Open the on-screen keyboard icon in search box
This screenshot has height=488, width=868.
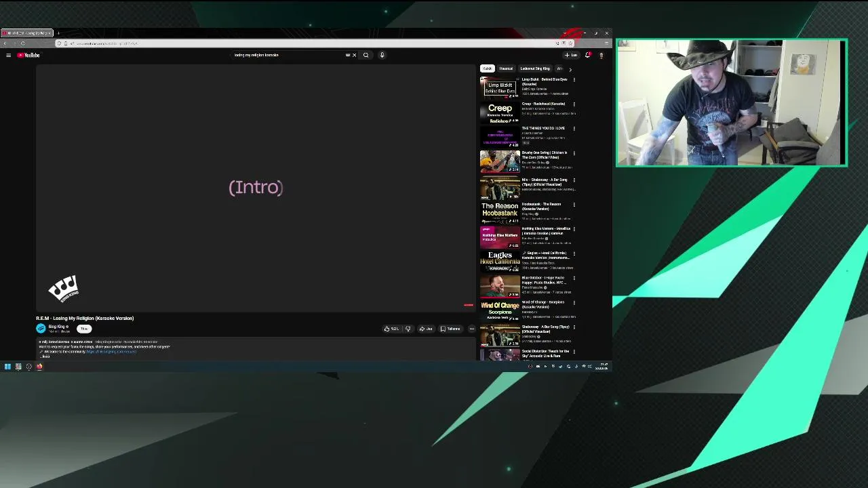pyautogui.click(x=348, y=55)
